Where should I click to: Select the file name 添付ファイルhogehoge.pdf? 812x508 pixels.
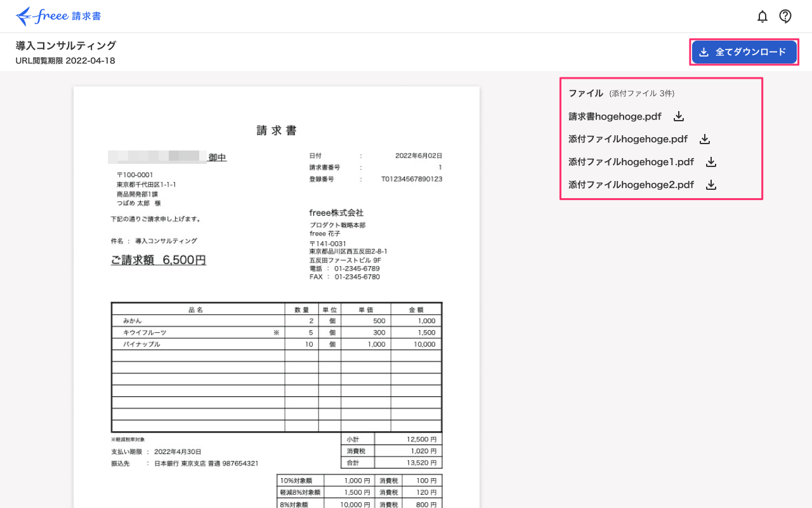(x=628, y=139)
